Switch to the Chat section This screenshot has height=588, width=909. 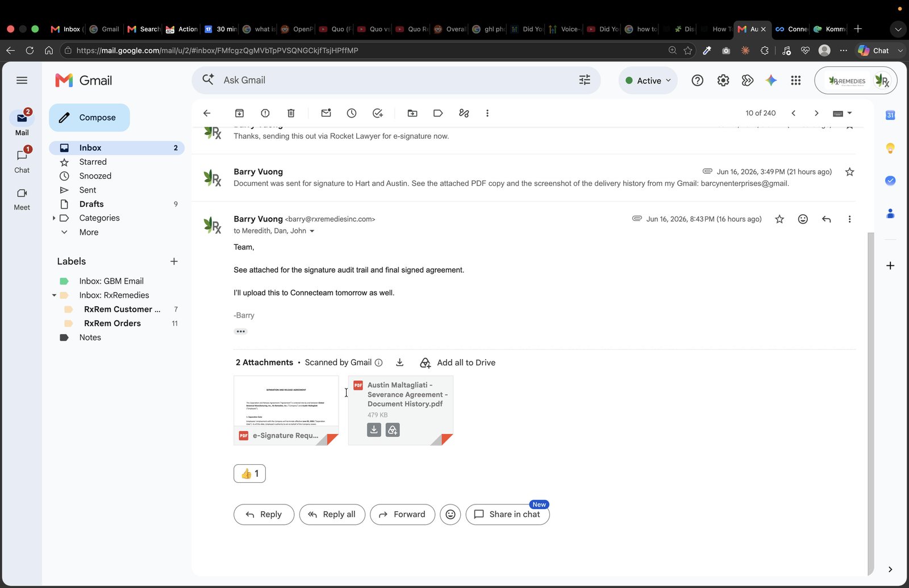coord(22,161)
